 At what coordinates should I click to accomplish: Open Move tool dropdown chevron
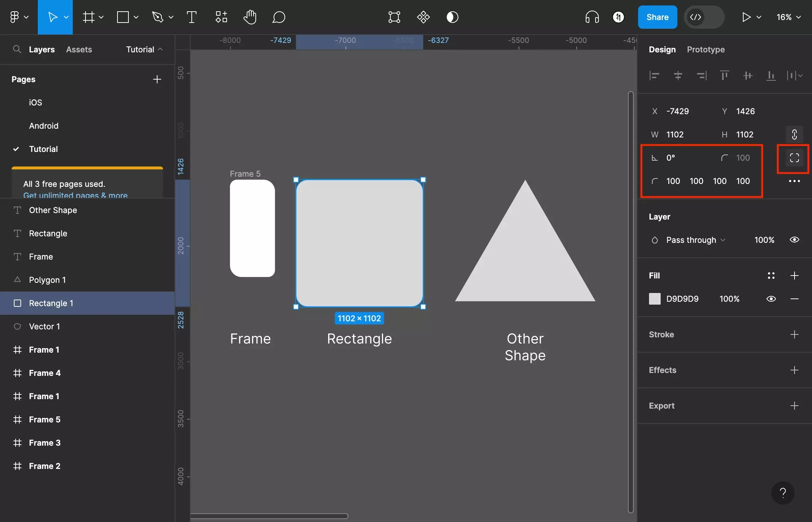[x=66, y=17]
